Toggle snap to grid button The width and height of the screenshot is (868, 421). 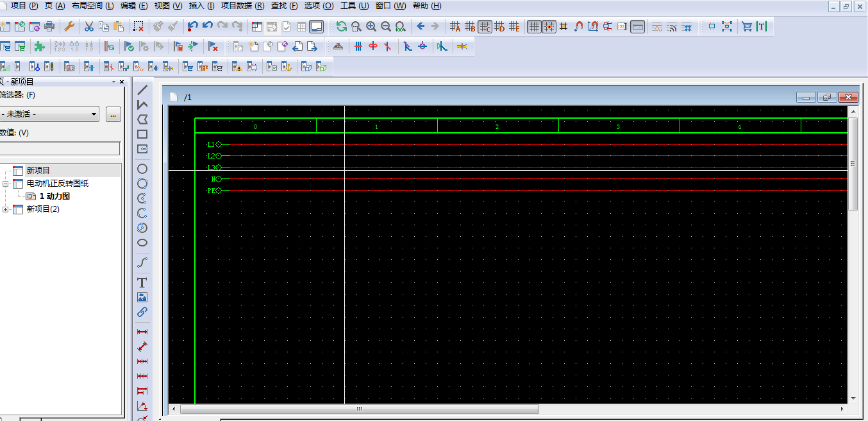pos(549,26)
